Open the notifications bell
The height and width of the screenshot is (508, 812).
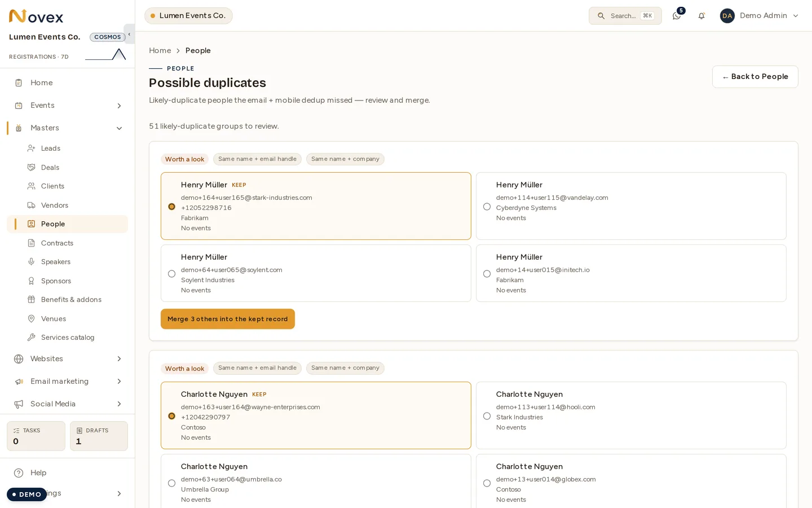701,16
